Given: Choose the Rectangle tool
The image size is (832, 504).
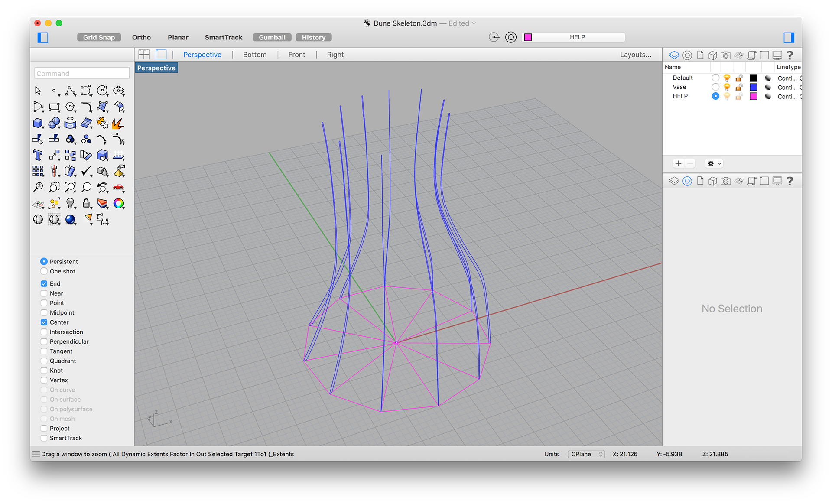Looking at the screenshot, I should pyautogui.click(x=54, y=107).
